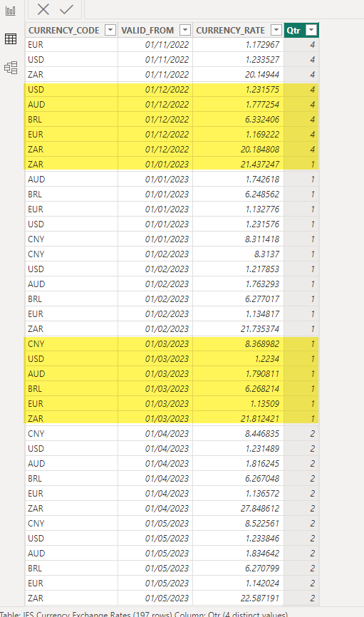Click rate value 20.14944
The height and width of the screenshot is (617, 364).
coord(261,75)
